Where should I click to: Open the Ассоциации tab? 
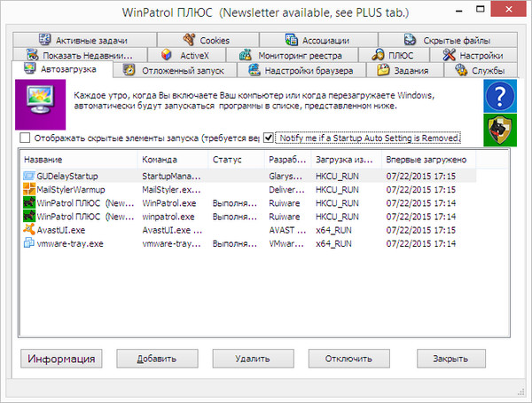(x=318, y=40)
